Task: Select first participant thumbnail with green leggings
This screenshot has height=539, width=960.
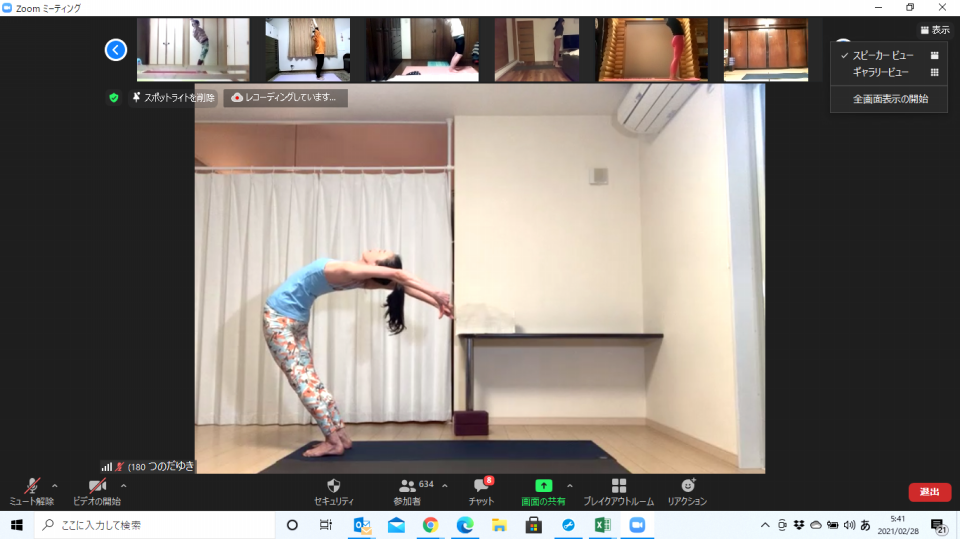Action: coord(193,50)
